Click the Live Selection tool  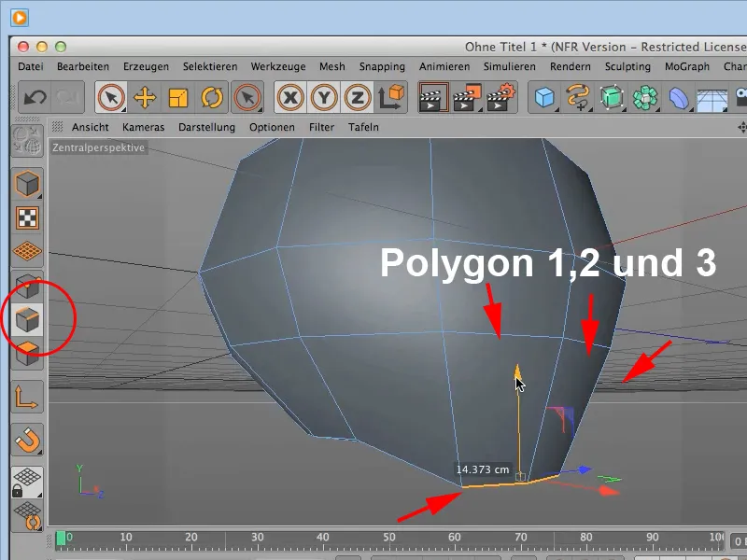[x=110, y=96]
